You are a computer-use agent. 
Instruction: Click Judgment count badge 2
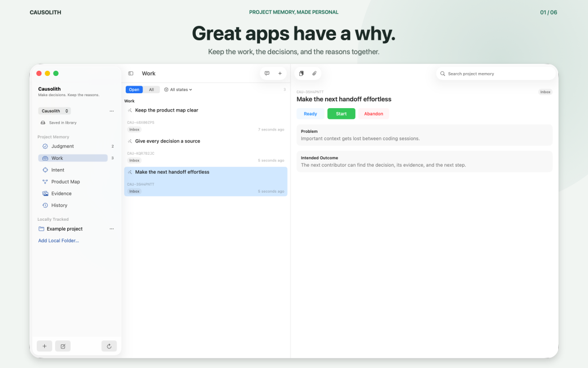point(113,147)
